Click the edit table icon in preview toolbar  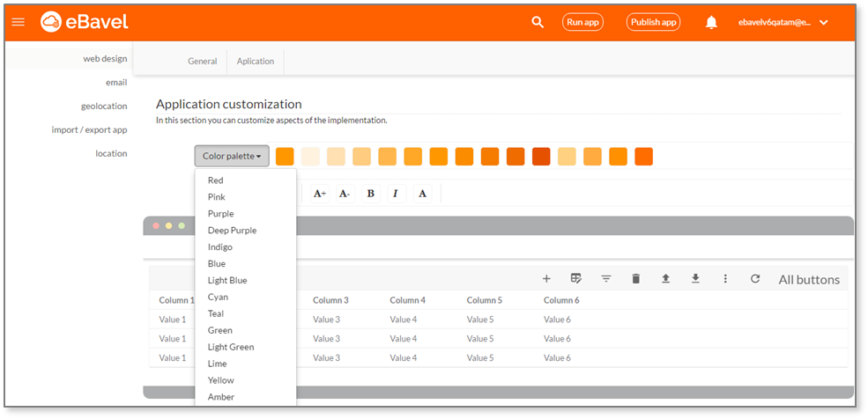coord(576,278)
